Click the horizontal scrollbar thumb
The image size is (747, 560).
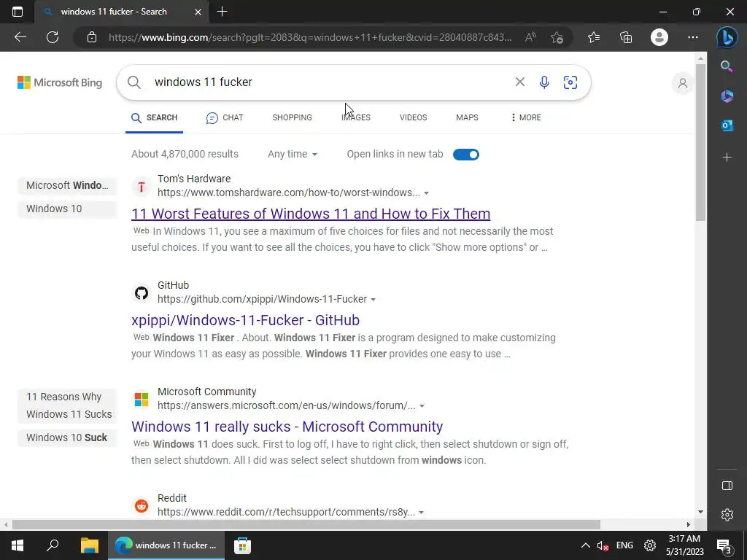point(306,525)
